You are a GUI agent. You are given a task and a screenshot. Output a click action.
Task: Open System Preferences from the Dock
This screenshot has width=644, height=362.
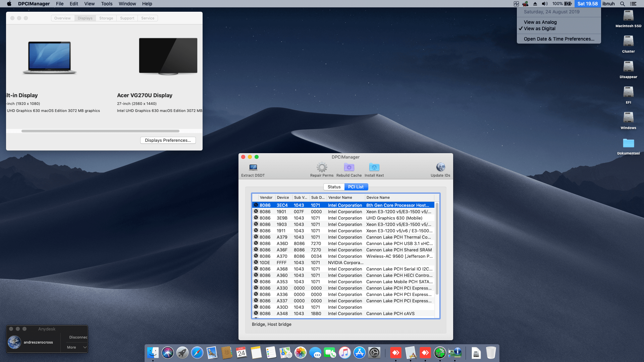[374, 353]
